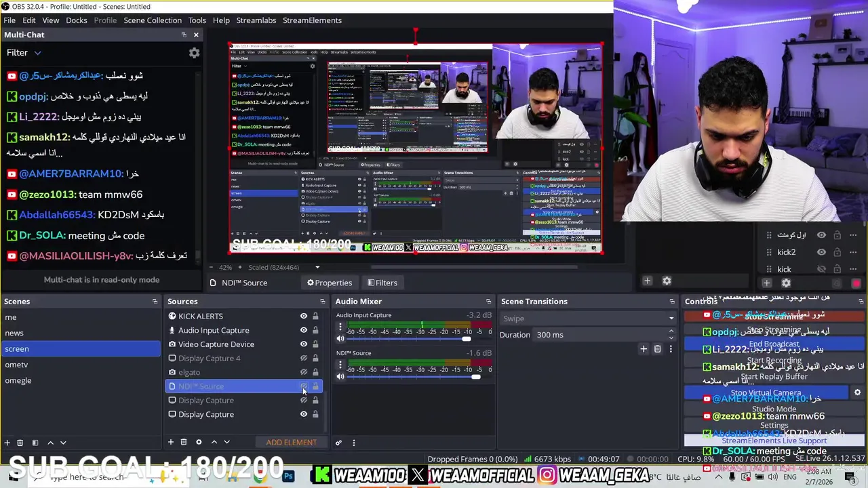Show the elgato source

(304, 372)
